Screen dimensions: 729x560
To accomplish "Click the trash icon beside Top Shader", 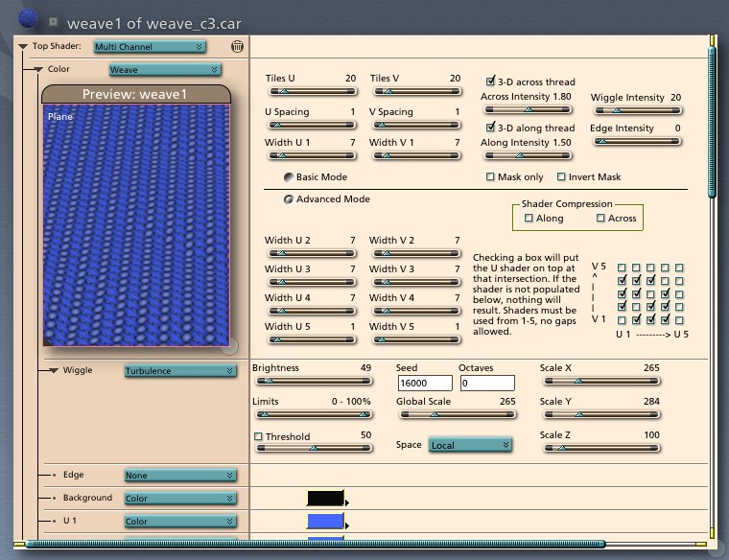I will point(237,45).
